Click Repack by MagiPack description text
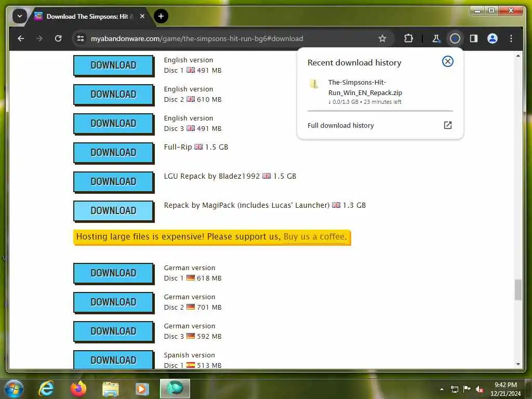Screen dimensions: 532x399 [x=264, y=205]
